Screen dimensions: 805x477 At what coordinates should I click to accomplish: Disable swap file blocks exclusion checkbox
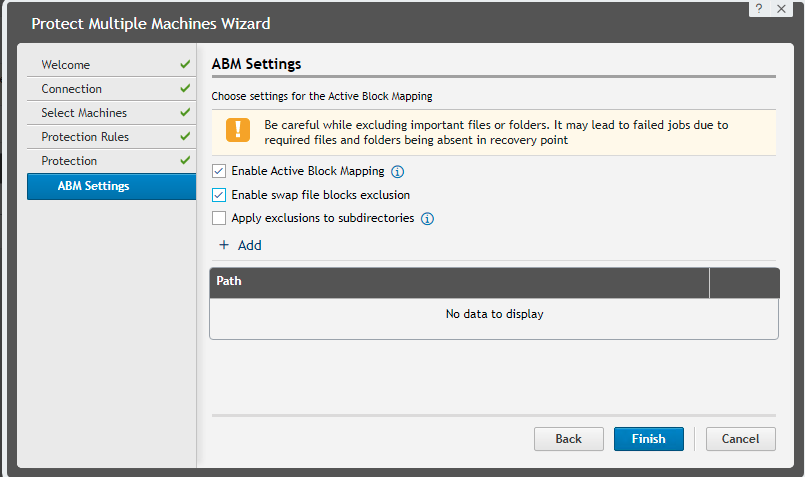[x=219, y=195]
